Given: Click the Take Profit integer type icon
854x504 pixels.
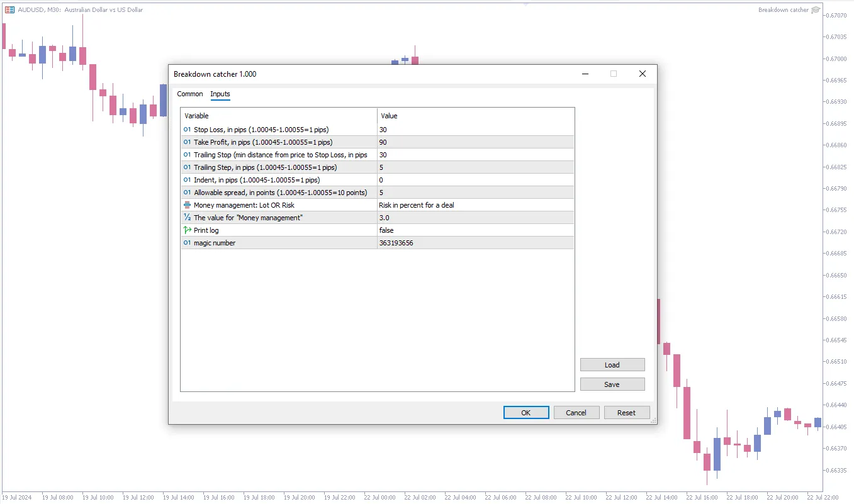Looking at the screenshot, I should point(187,142).
